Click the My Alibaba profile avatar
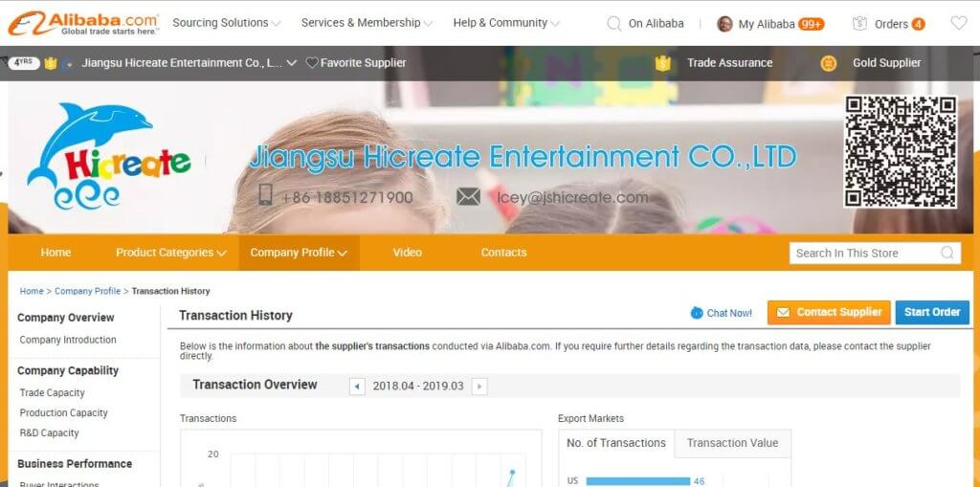This screenshot has width=980, height=487. pos(725,24)
